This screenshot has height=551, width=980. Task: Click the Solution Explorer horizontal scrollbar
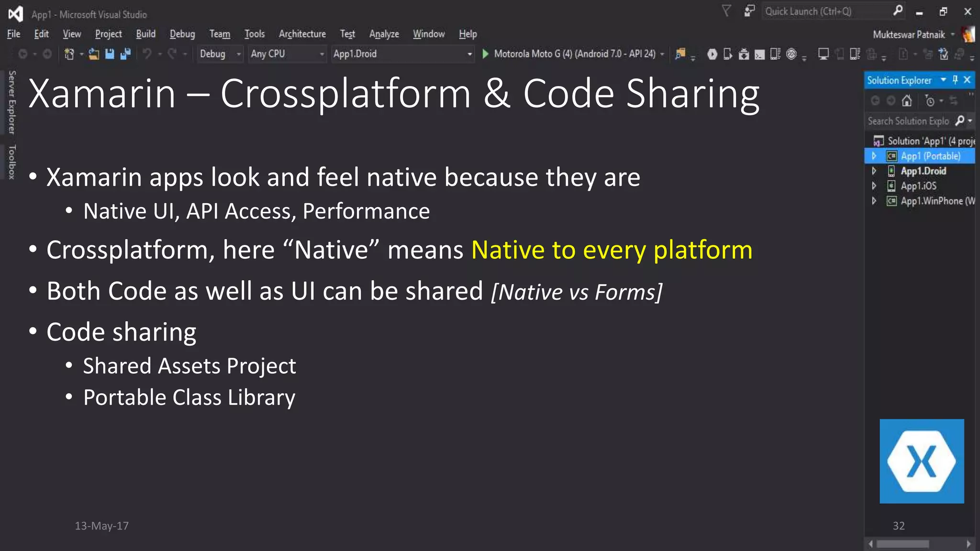pyautogui.click(x=919, y=544)
